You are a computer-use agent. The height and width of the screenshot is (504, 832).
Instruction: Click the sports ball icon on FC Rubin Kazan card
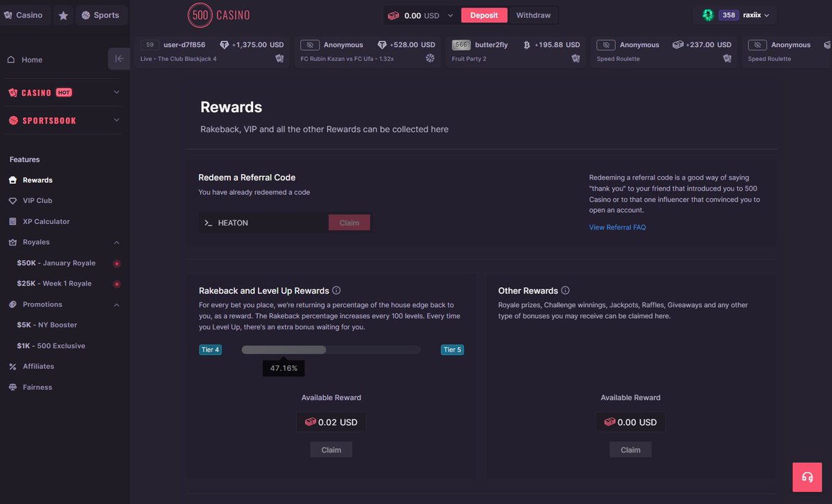(x=430, y=59)
